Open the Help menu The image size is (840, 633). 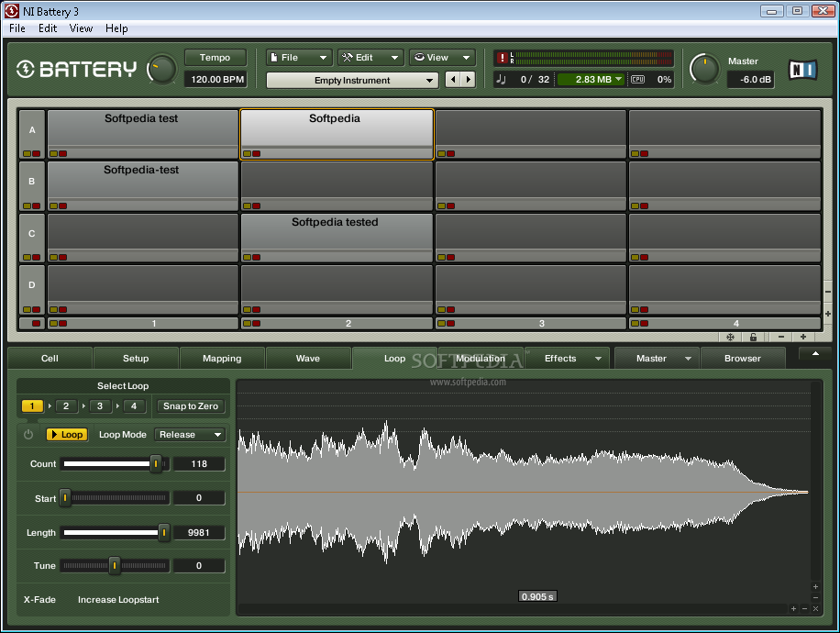tap(116, 28)
